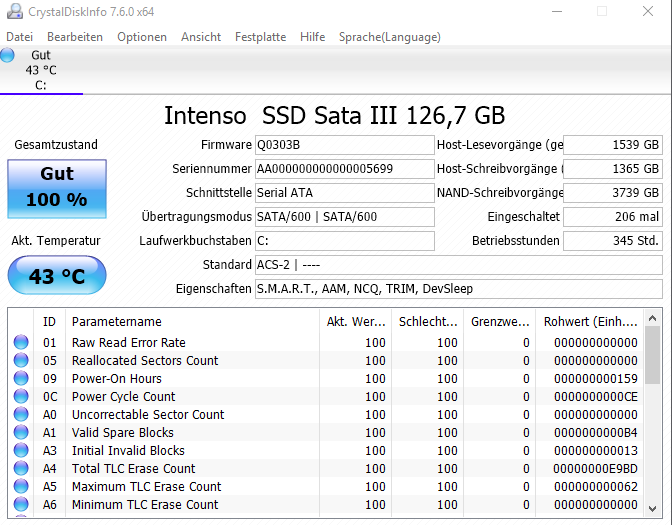This screenshot has height=525, width=672.
Task: Click the scroll down arrow of SMART list
Action: click(x=652, y=509)
